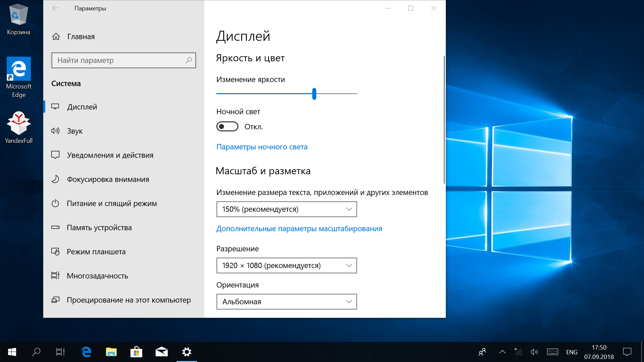Open File Explorer from taskbar

click(x=111, y=352)
